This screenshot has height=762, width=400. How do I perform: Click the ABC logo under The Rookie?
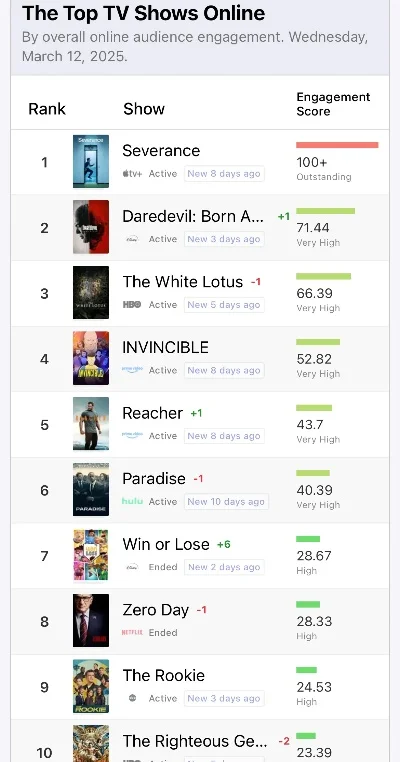pos(132,698)
